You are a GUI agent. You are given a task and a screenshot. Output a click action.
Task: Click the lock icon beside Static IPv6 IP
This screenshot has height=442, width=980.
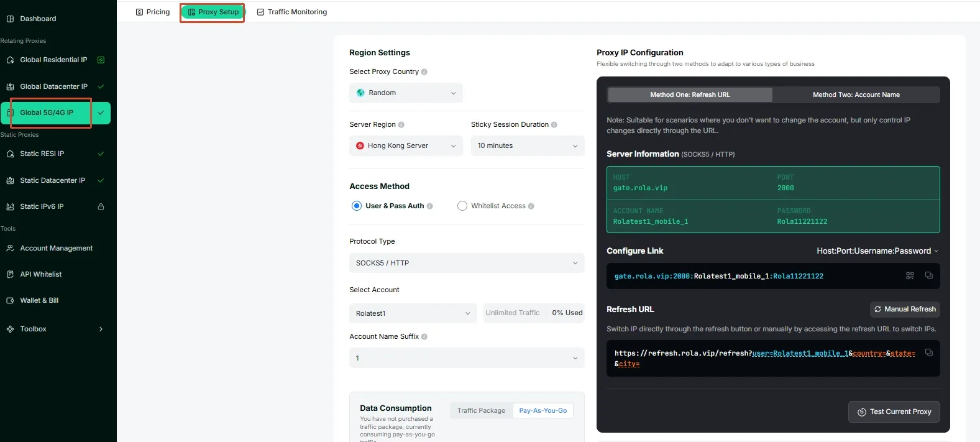click(x=101, y=206)
